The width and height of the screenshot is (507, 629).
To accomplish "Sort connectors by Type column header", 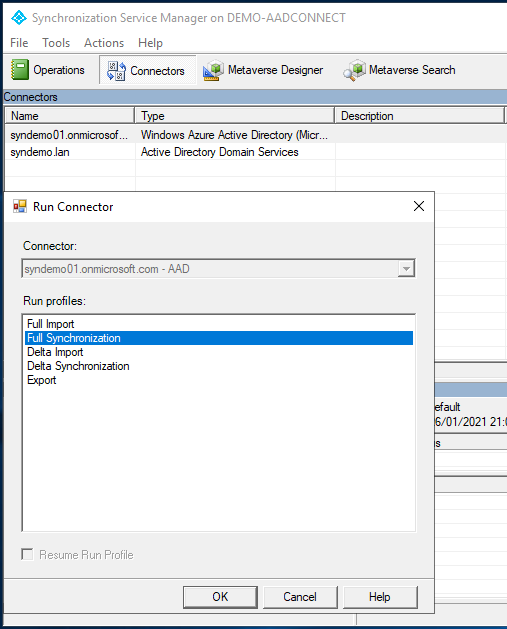I will pos(235,116).
